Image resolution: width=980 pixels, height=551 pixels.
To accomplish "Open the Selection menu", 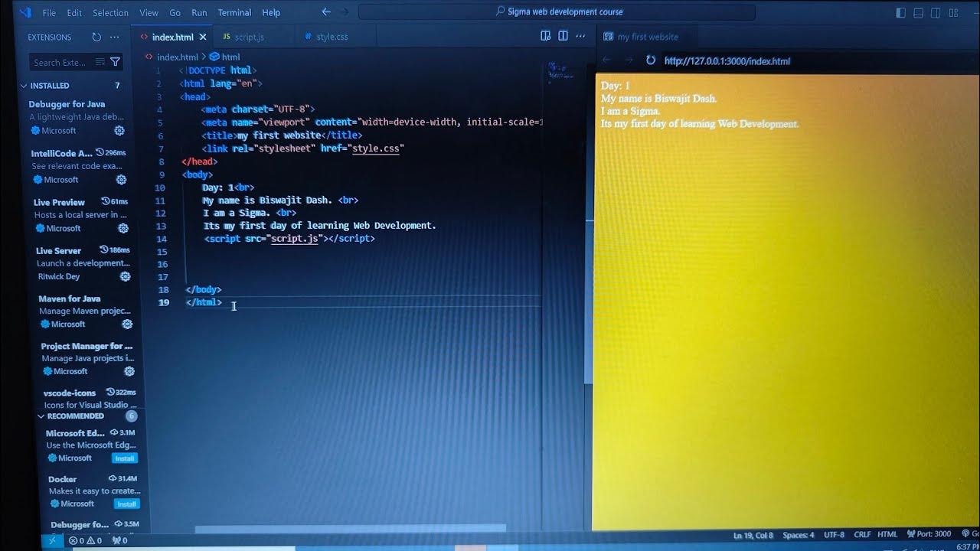I will pyautogui.click(x=110, y=13).
